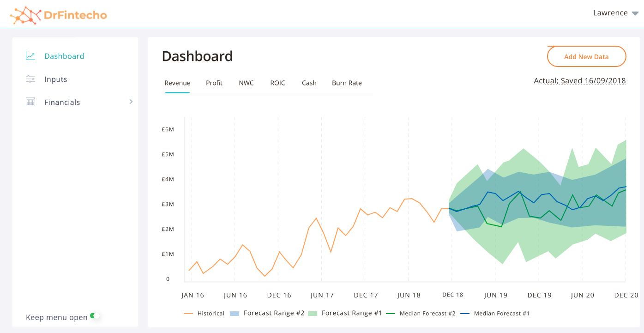The image size is (644, 333).
Task: Click the Actual; Saved 16/09/2018 label
Action: (x=579, y=80)
